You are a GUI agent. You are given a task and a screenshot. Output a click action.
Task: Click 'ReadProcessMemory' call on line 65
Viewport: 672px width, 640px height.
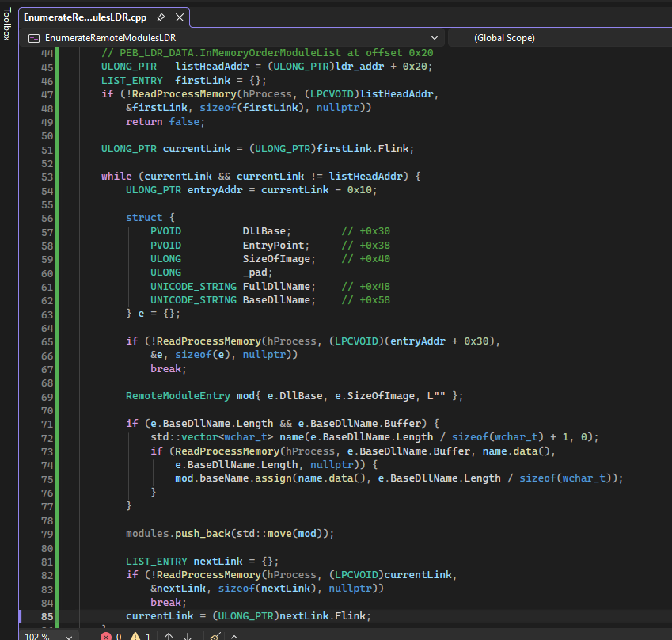point(209,341)
